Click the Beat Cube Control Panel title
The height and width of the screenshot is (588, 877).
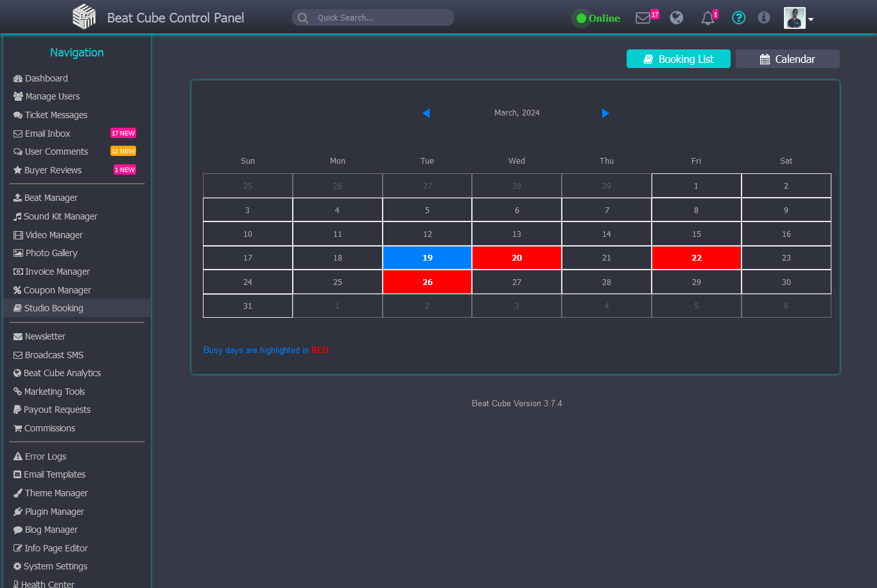click(x=175, y=18)
